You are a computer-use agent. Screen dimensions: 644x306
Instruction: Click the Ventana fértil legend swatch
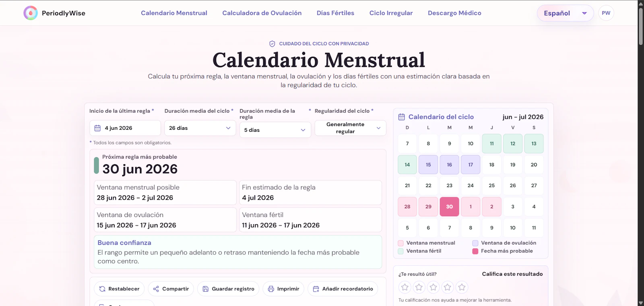point(401,251)
